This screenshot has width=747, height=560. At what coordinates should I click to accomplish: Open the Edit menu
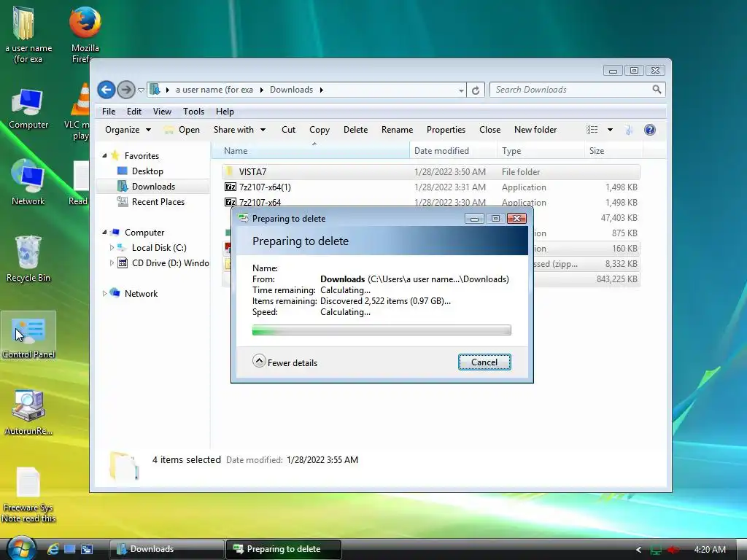click(134, 112)
